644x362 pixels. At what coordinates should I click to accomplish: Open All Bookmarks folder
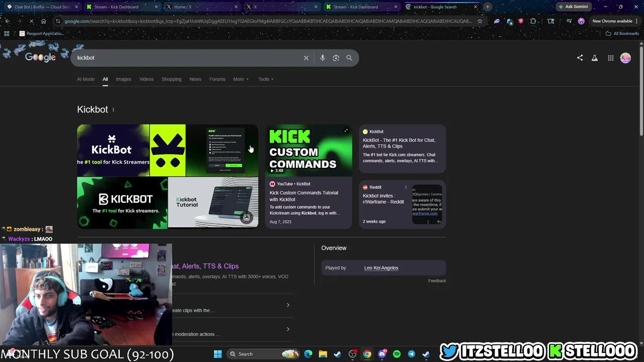(622, 33)
